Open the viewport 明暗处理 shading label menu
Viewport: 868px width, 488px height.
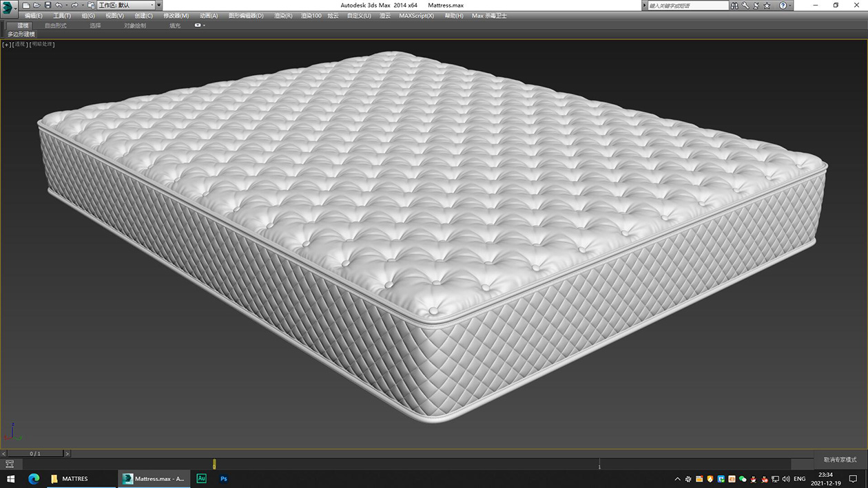click(x=42, y=44)
